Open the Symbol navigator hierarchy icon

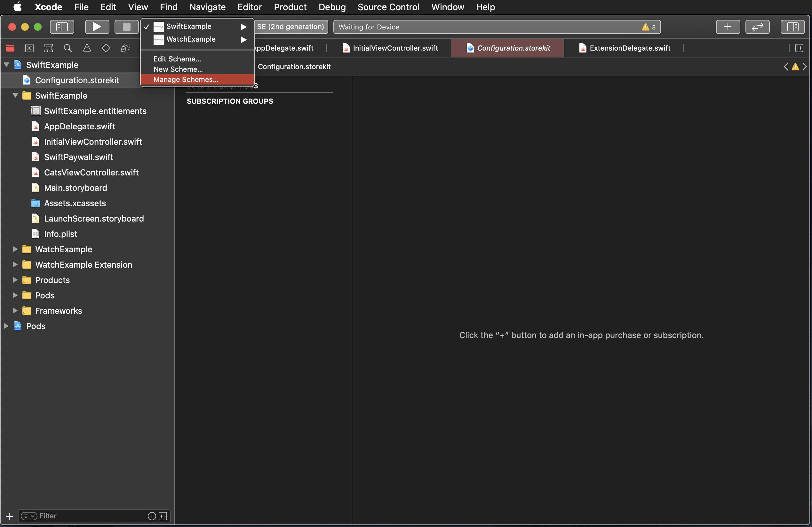point(48,48)
